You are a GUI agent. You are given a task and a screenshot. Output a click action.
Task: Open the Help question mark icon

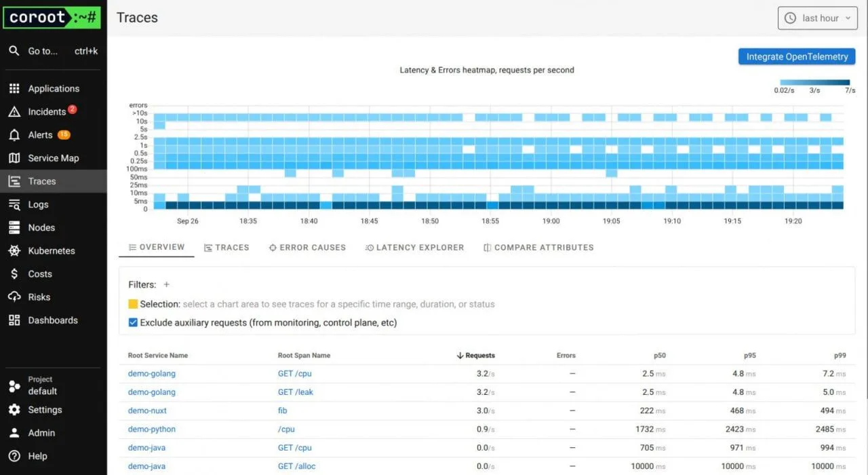14,456
